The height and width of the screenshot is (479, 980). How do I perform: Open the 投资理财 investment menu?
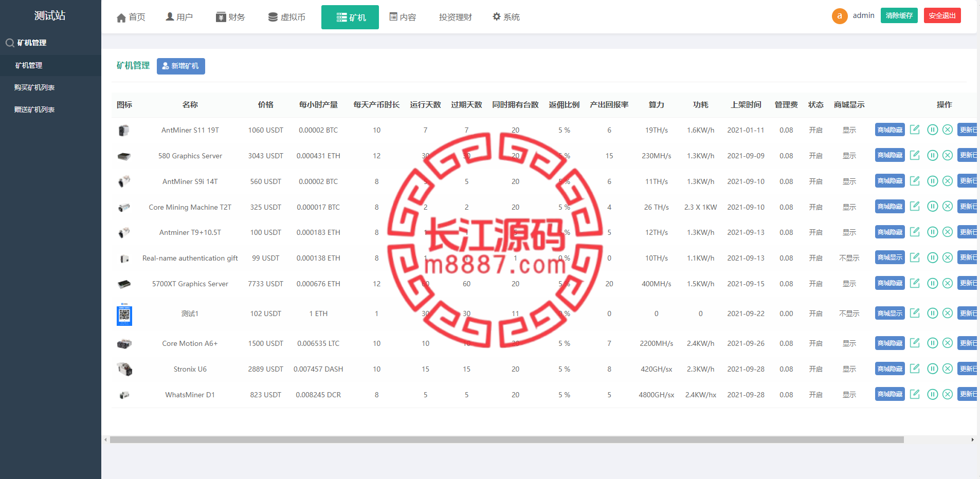[456, 17]
